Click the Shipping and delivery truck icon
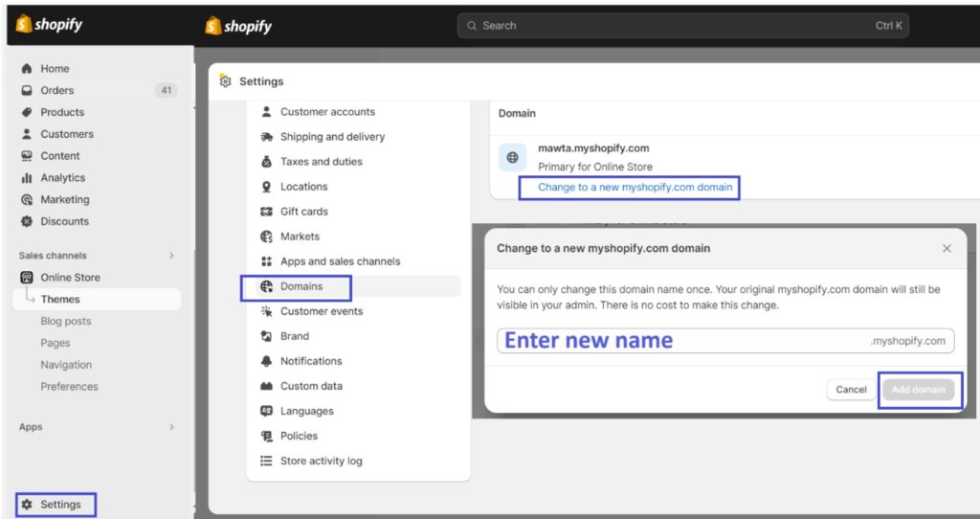The width and height of the screenshot is (980, 519). [266, 137]
